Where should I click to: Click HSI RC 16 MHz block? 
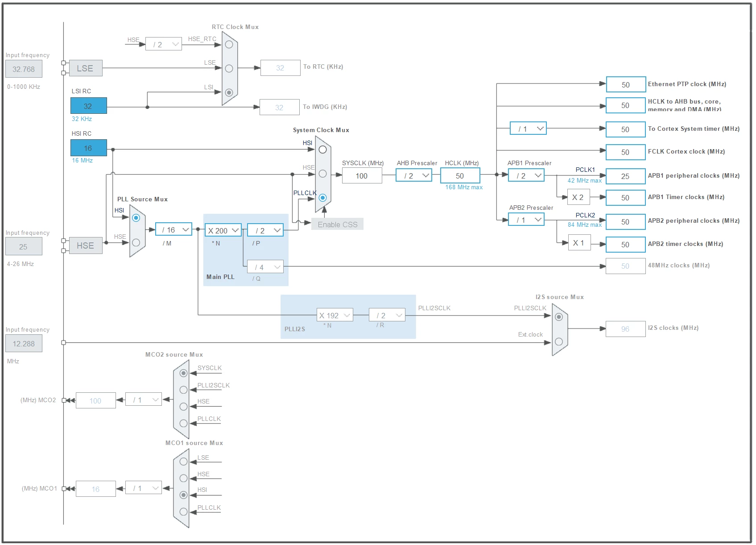click(x=89, y=148)
